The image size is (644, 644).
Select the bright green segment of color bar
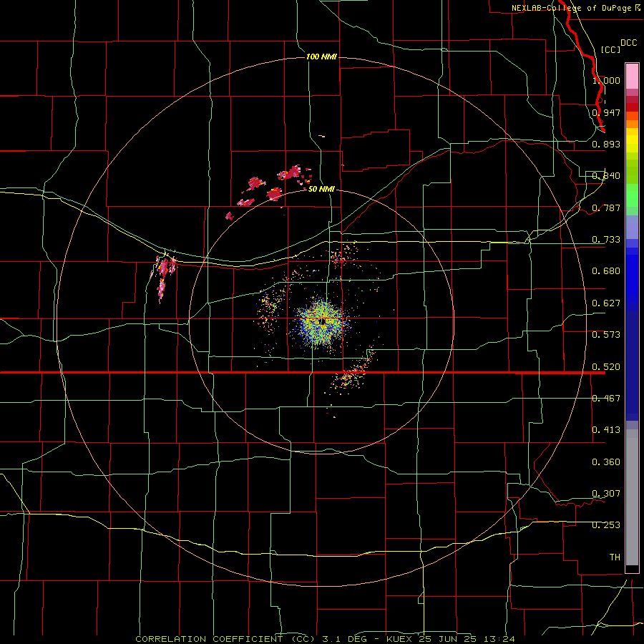632,195
